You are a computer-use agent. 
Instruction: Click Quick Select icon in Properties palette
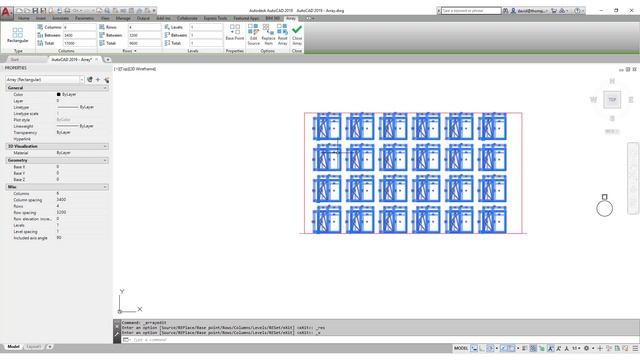[107, 80]
